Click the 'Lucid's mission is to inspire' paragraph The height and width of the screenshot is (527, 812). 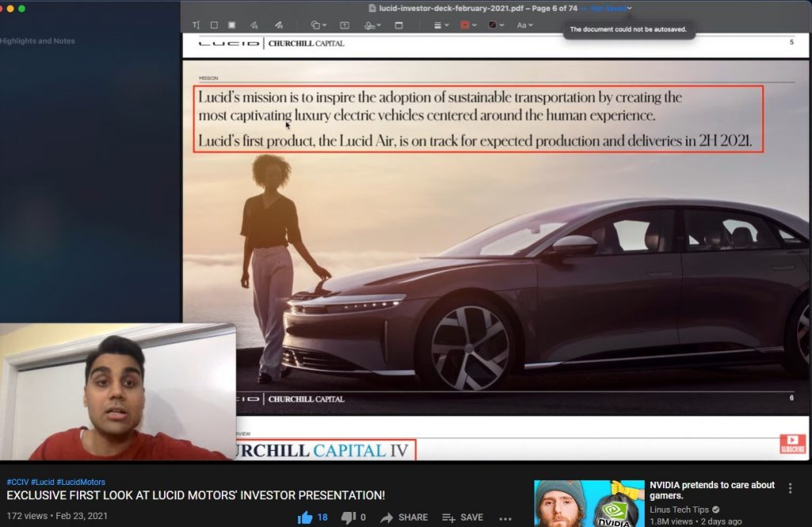coord(440,106)
